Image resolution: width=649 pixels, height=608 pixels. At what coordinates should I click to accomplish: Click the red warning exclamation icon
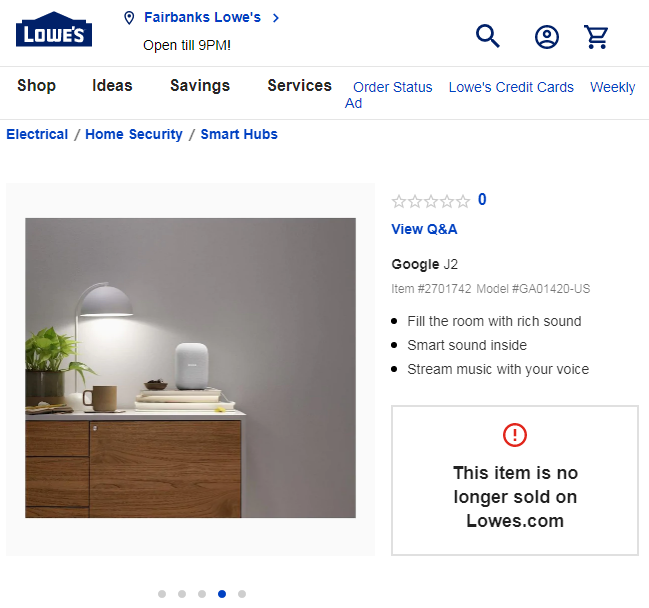(514, 435)
